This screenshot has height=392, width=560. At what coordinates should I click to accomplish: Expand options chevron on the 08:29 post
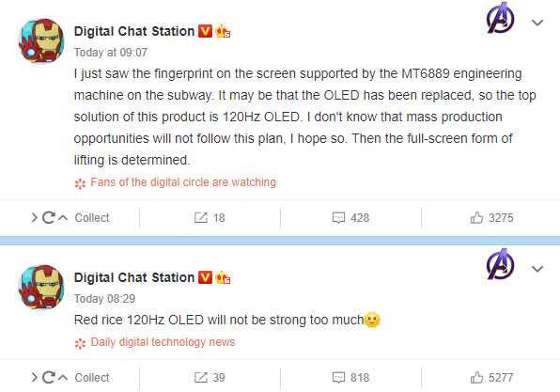(x=537, y=269)
